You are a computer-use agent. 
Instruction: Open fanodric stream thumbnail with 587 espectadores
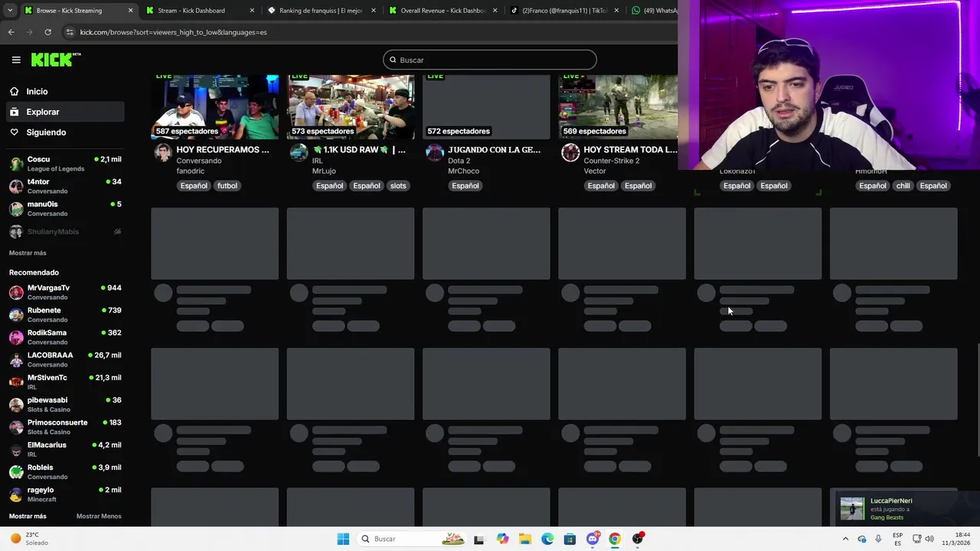(215, 106)
